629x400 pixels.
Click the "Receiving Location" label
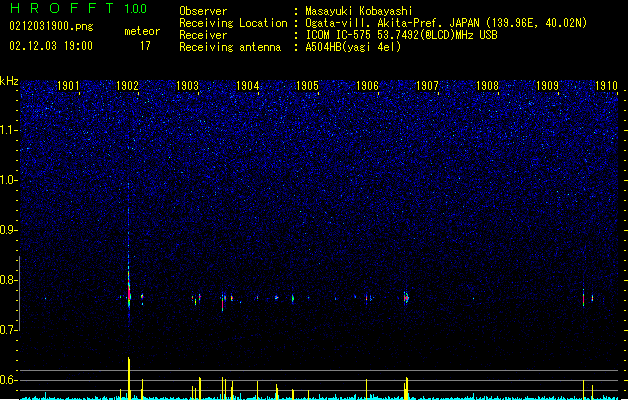tap(233, 23)
